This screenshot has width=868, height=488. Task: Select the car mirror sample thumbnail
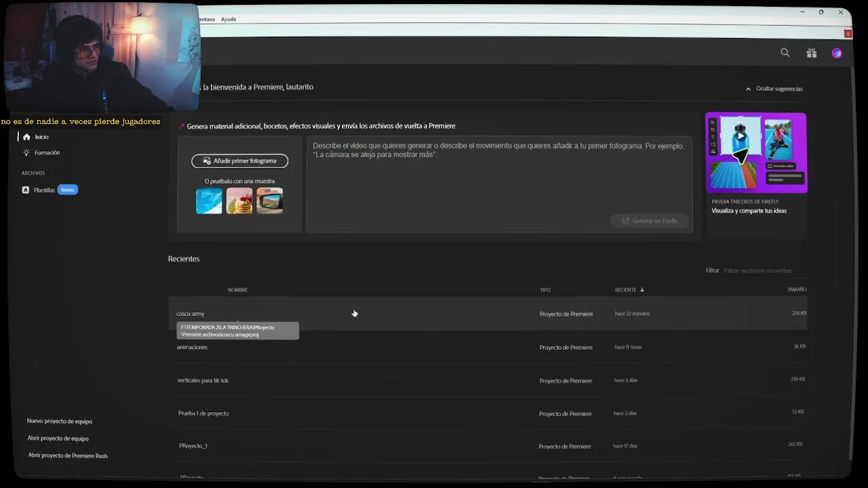click(269, 201)
